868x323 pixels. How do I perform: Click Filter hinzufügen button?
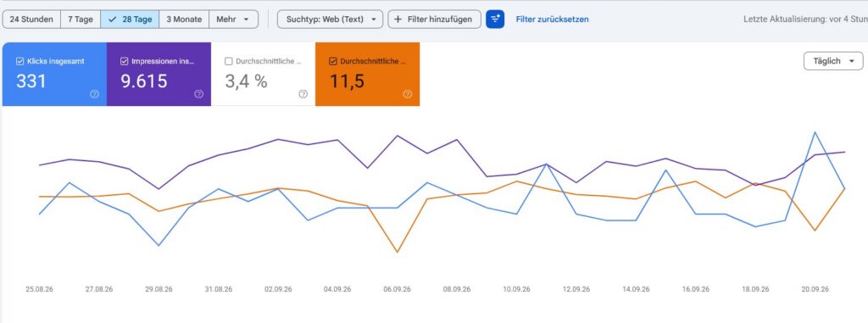[435, 19]
